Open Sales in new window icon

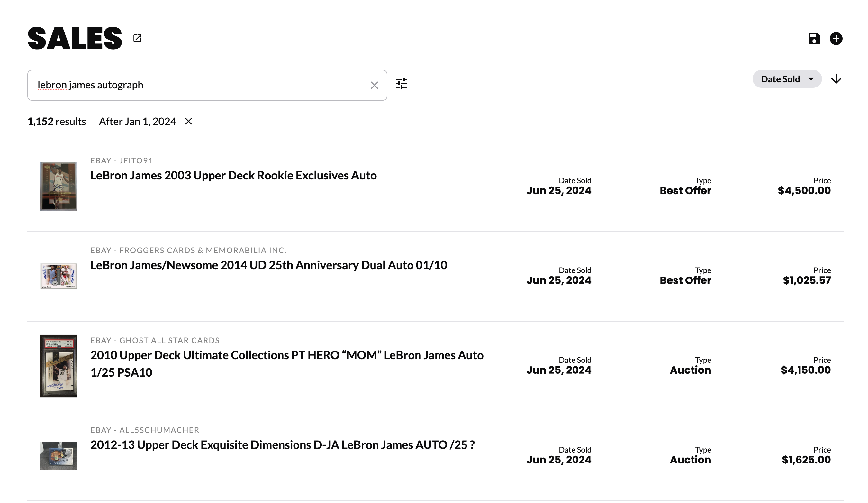pyautogui.click(x=138, y=38)
